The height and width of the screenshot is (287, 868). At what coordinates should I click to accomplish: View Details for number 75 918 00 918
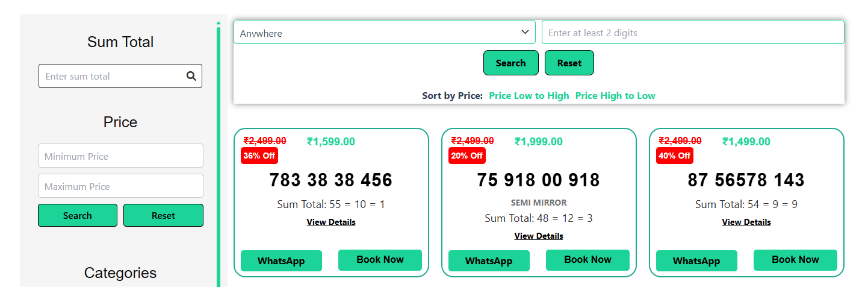[x=539, y=236]
